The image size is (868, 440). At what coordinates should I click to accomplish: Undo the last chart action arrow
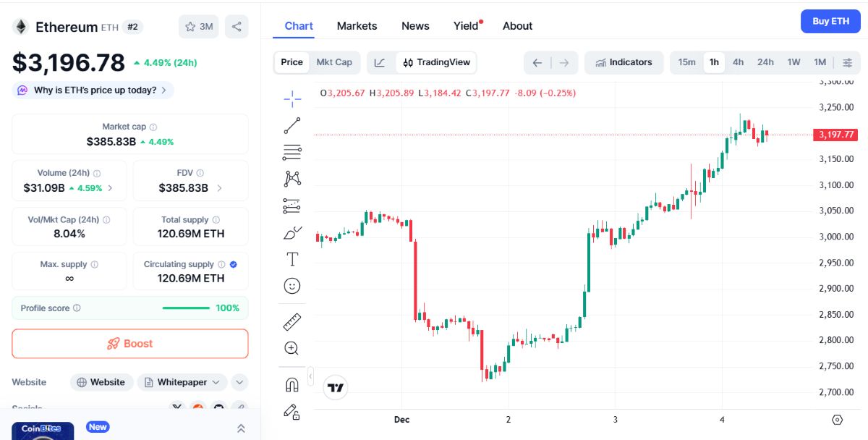point(537,62)
